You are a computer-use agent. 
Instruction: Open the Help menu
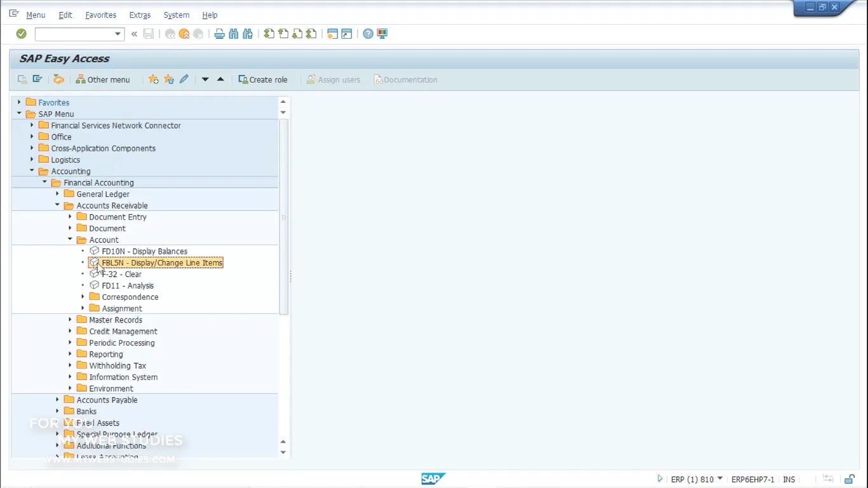click(210, 15)
